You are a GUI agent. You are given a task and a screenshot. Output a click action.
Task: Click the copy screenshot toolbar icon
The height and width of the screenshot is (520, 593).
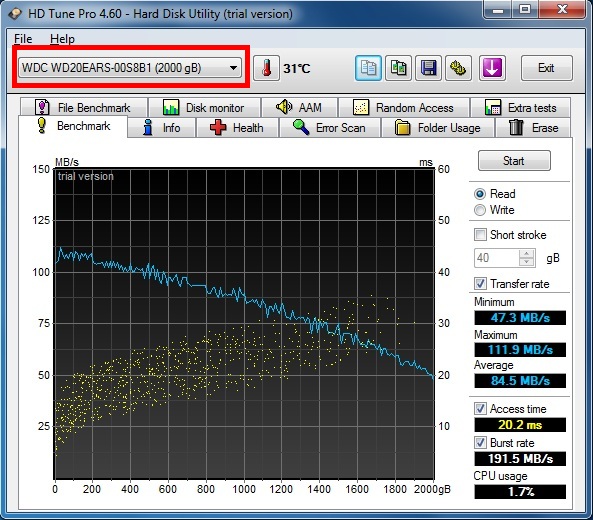click(398, 68)
